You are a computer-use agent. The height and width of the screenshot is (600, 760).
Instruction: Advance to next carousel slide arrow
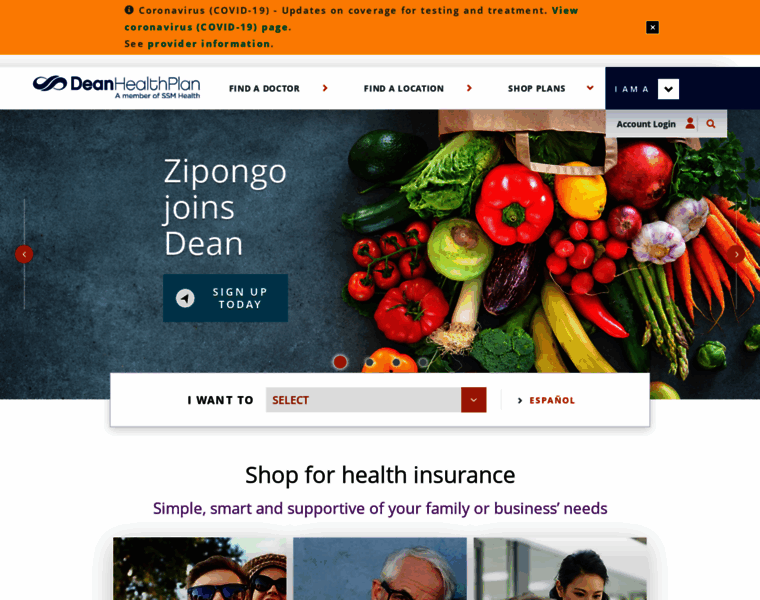click(736, 254)
